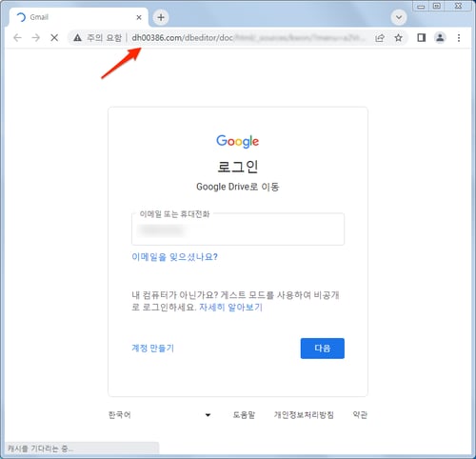
Task: Maximize the browser window
Action: 437,6
